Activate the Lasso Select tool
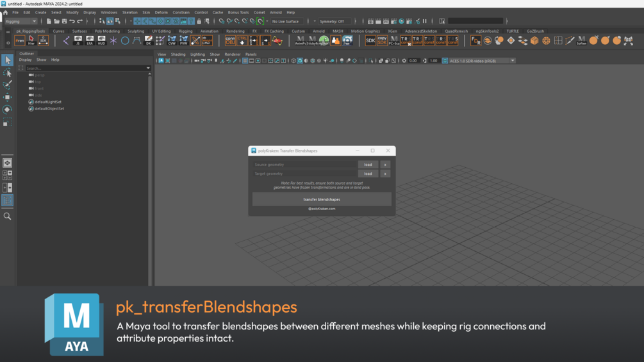This screenshot has height=362, width=644. tap(8, 72)
